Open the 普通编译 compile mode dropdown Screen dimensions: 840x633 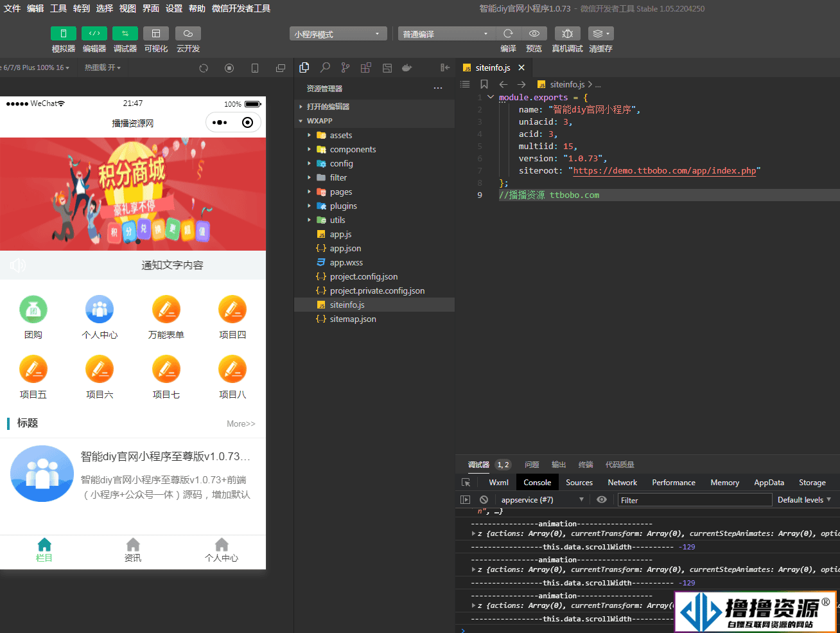446,34
